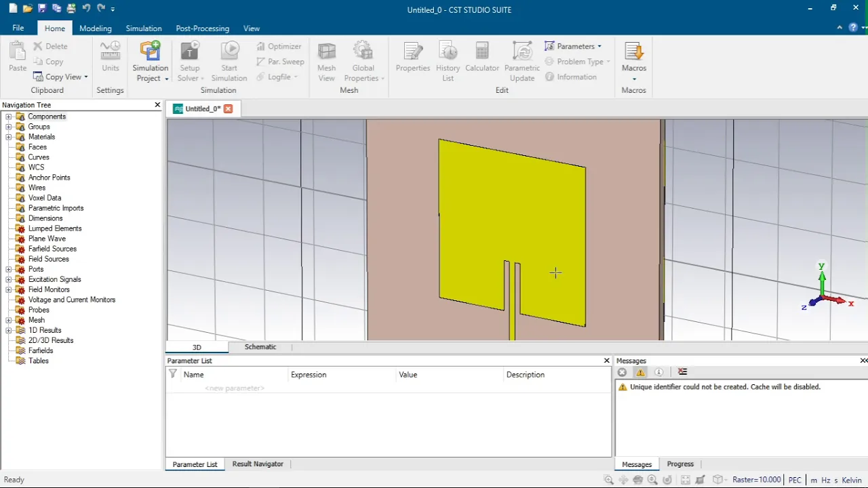Screen dimensions: 868x488
Task: Click the new parameter name field
Action: 235,388
